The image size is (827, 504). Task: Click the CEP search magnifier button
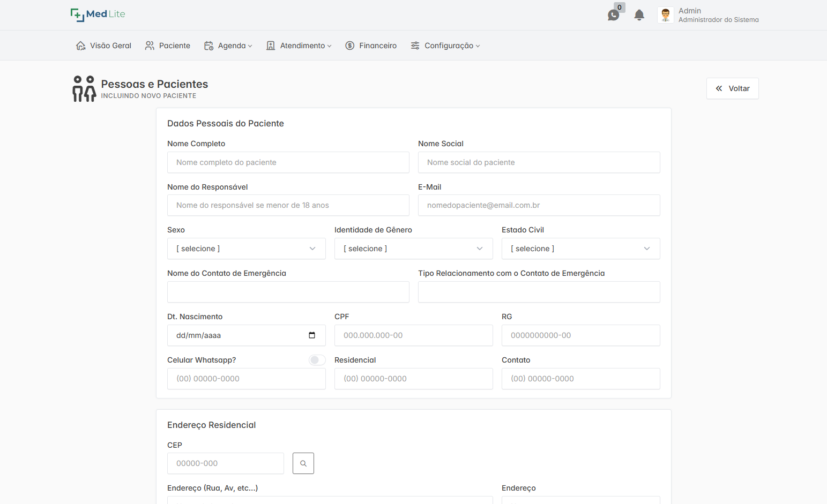coord(303,463)
